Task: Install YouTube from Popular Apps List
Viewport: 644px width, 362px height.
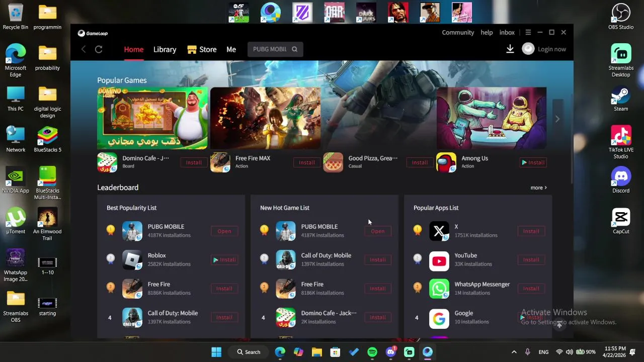Action: pos(531,260)
